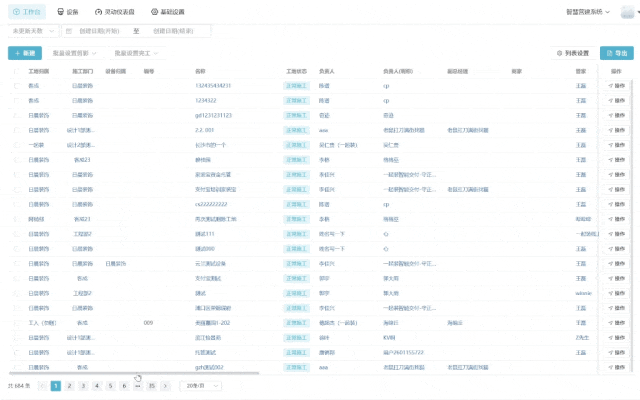This screenshot has width=640, height=400.
Task: Open the 列表设置 gear icon
Action: (559, 53)
